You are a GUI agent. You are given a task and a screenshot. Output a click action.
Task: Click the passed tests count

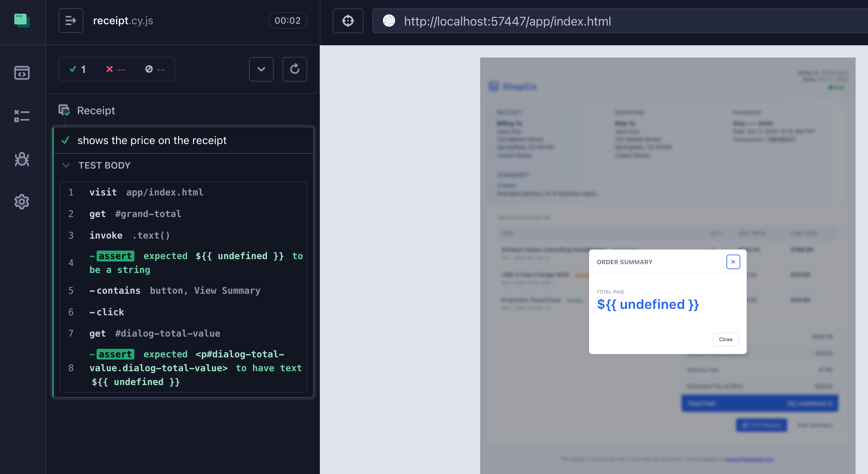click(x=78, y=70)
